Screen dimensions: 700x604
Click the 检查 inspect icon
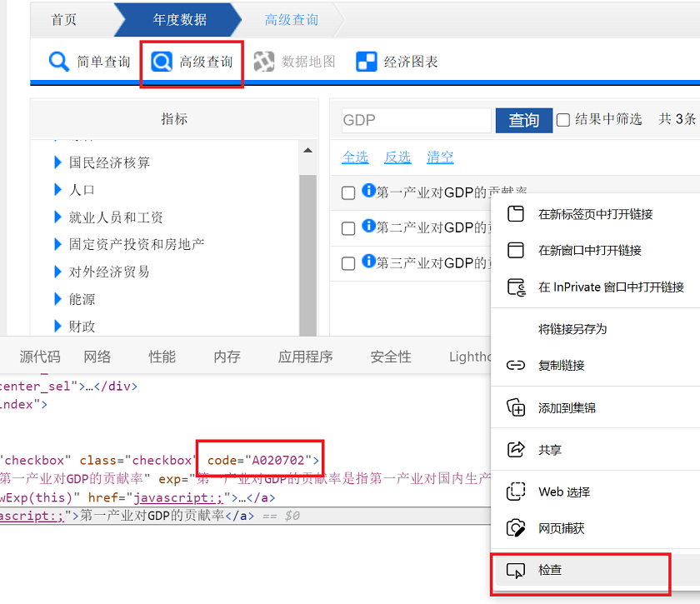(x=516, y=571)
